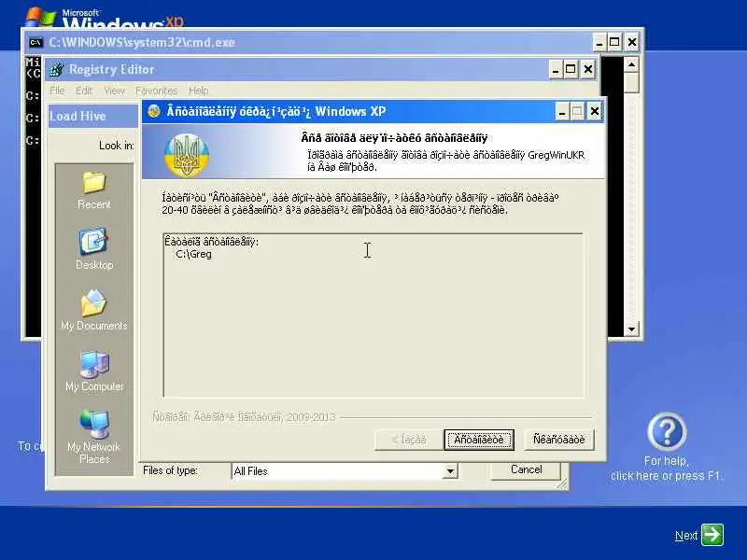Minimize the installer wizard window
Viewport: 747px width, 560px height.
(562, 112)
